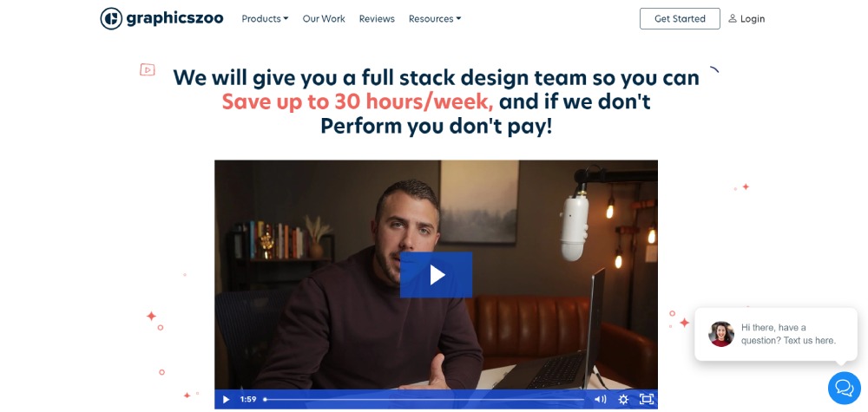This screenshot has width=868, height=412.
Task: Open the Our Work page
Action: point(324,19)
